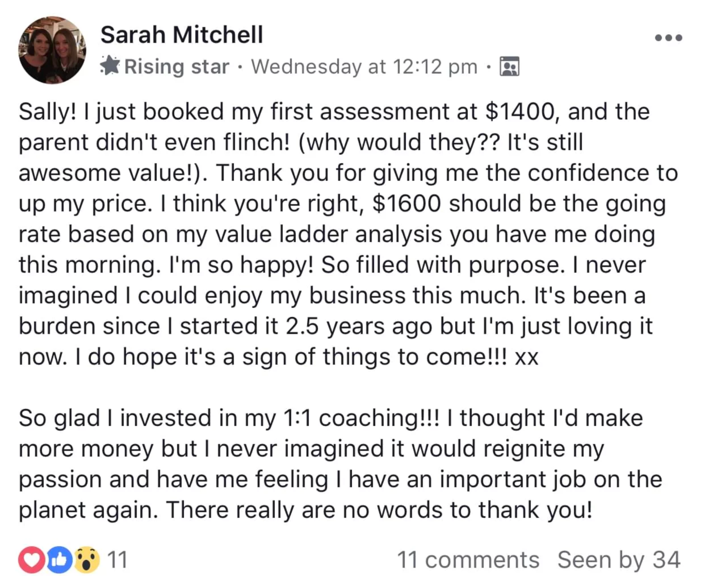702x588 pixels.
Task: Click the group members privacy icon
Action: (x=510, y=67)
